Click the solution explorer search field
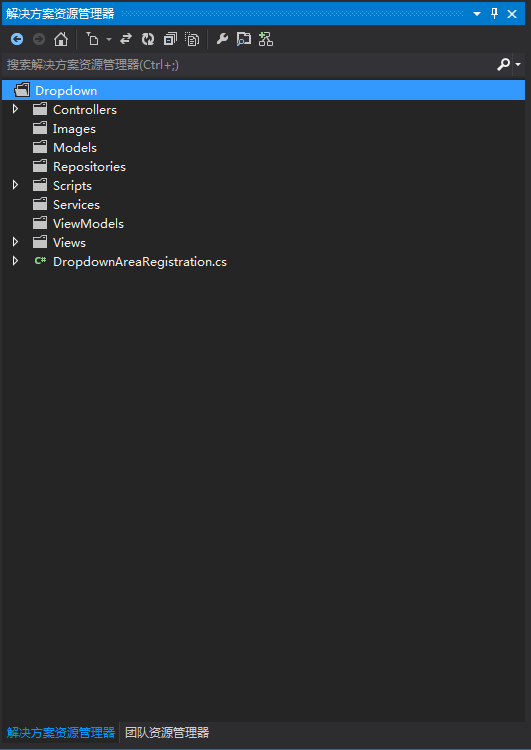The width and height of the screenshot is (531, 750). click(249, 65)
